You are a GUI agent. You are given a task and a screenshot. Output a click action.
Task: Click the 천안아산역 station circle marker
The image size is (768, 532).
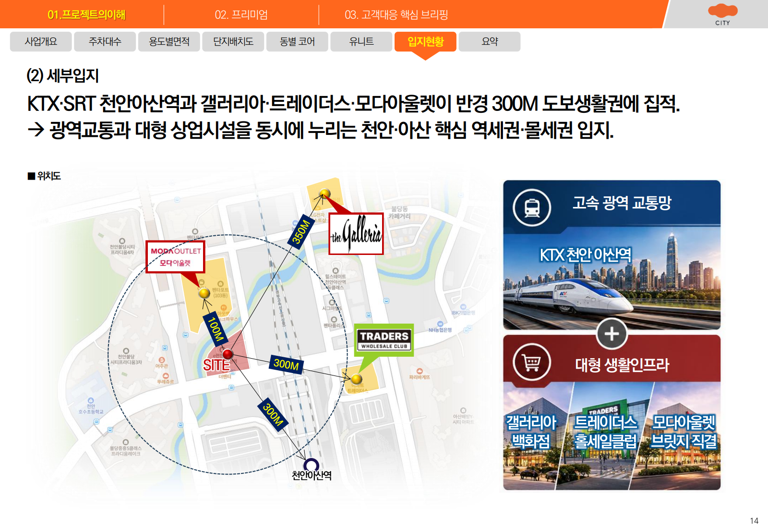pos(312,465)
